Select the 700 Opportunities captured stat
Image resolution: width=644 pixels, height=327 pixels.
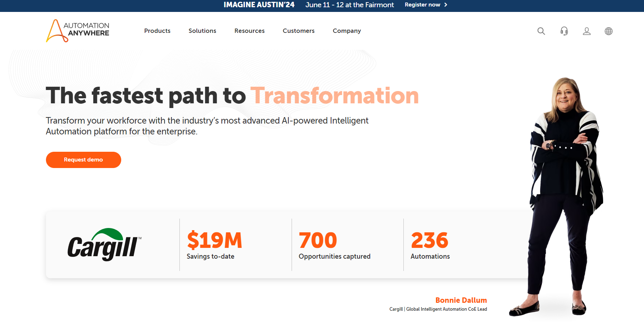334,245
